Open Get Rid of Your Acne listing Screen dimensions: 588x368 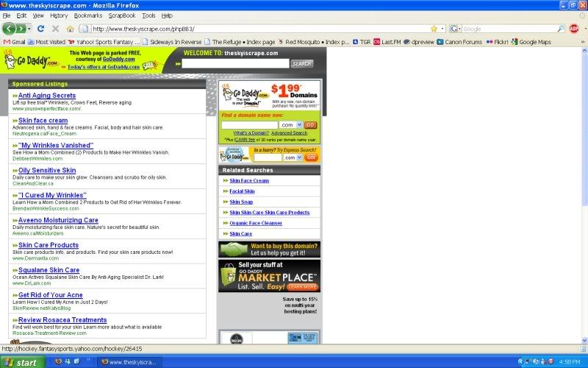50,295
